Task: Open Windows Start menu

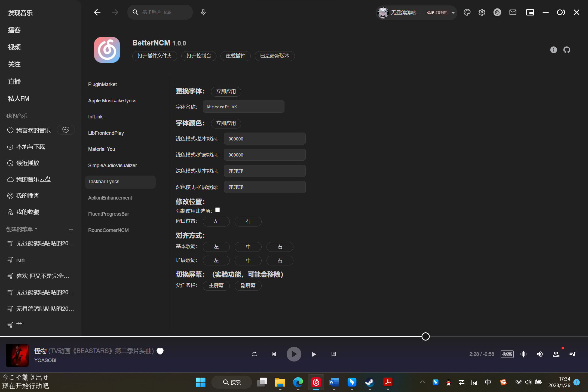Action: pyautogui.click(x=201, y=382)
